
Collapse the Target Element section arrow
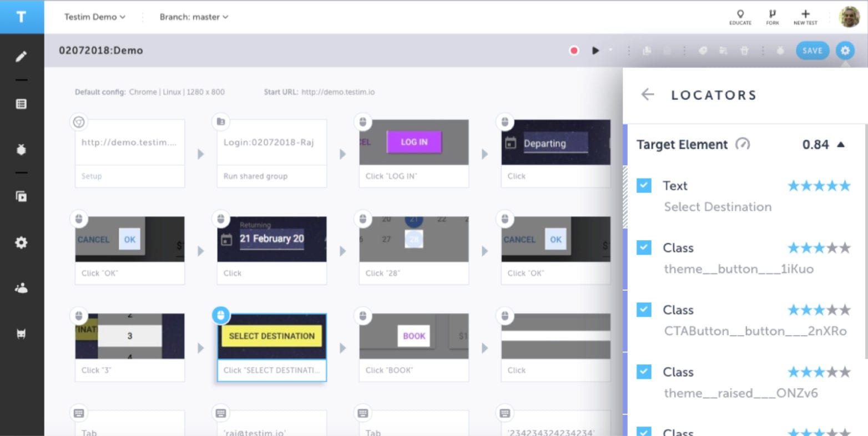tap(841, 145)
